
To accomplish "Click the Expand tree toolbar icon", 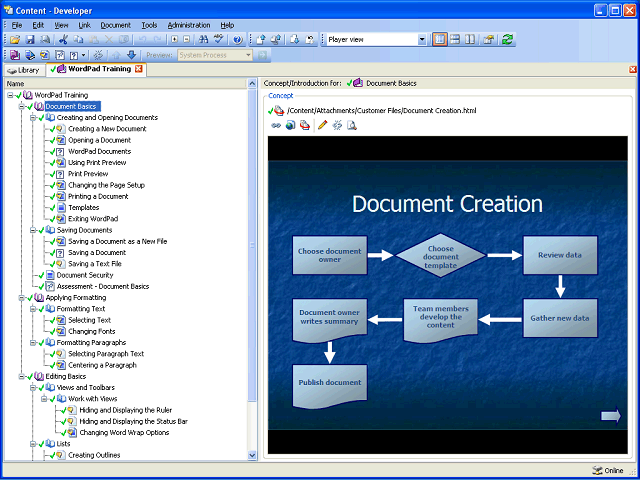I will click(175, 40).
